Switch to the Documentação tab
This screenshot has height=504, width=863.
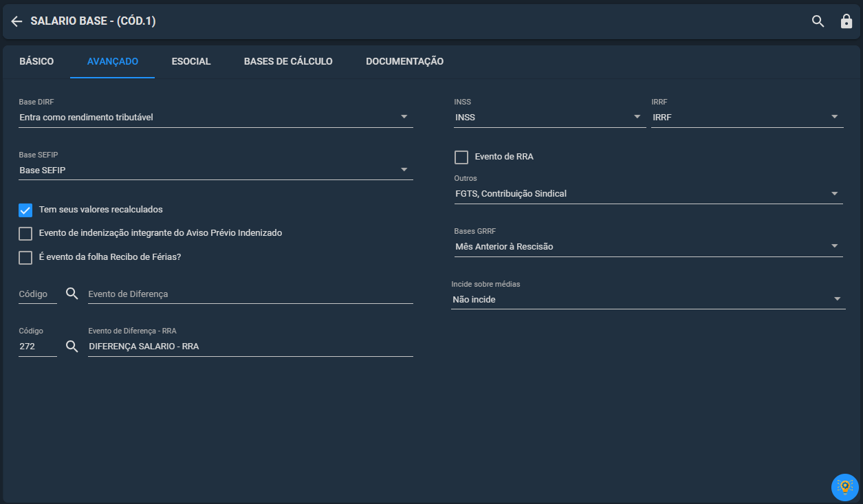[404, 61]
